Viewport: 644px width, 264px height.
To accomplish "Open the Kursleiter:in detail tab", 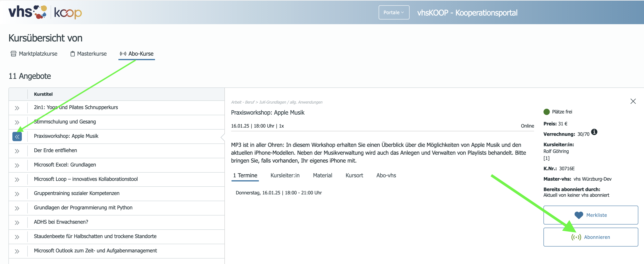I will coord(285,175).
